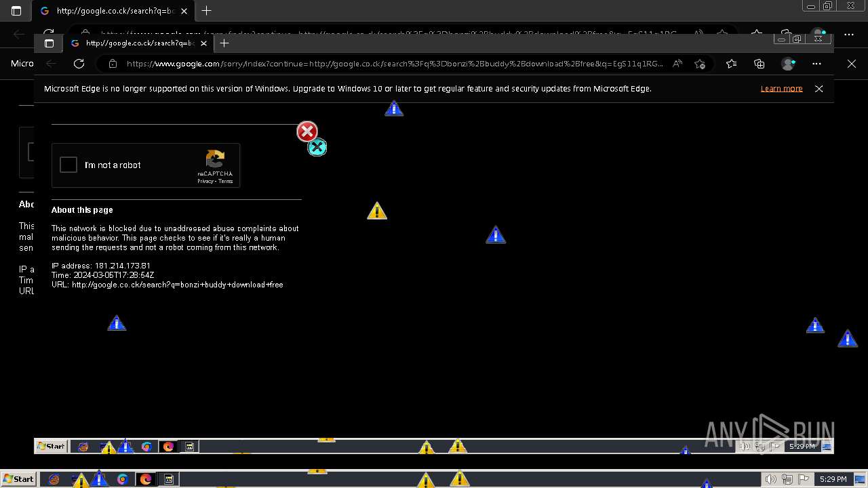Open the Learn more link in the Edge notice
This screenshot has width=868, height=488.
click(781, 89)
